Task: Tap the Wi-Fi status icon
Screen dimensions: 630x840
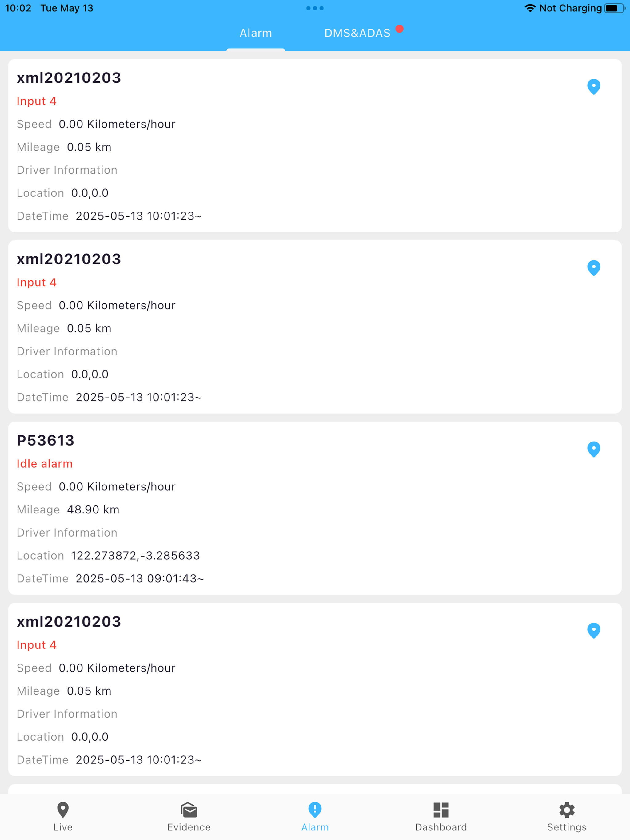Action: [x=530, y=8]
